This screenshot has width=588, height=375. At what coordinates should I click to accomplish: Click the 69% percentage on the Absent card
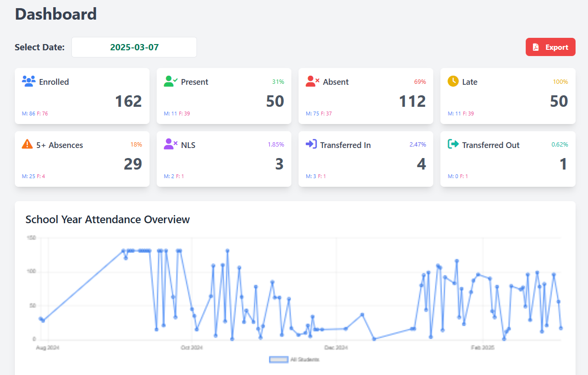pos(420,81)
